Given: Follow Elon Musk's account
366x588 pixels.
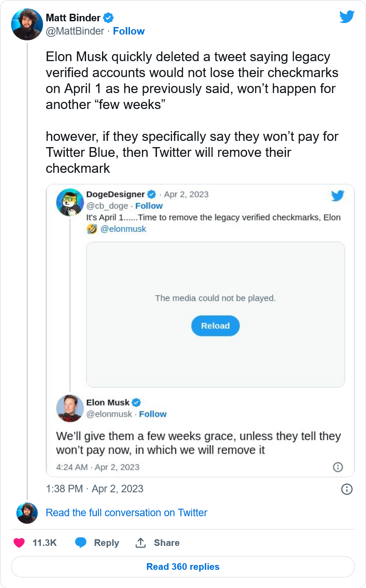Looking at the screenshot, I should (x=153, y=414).
